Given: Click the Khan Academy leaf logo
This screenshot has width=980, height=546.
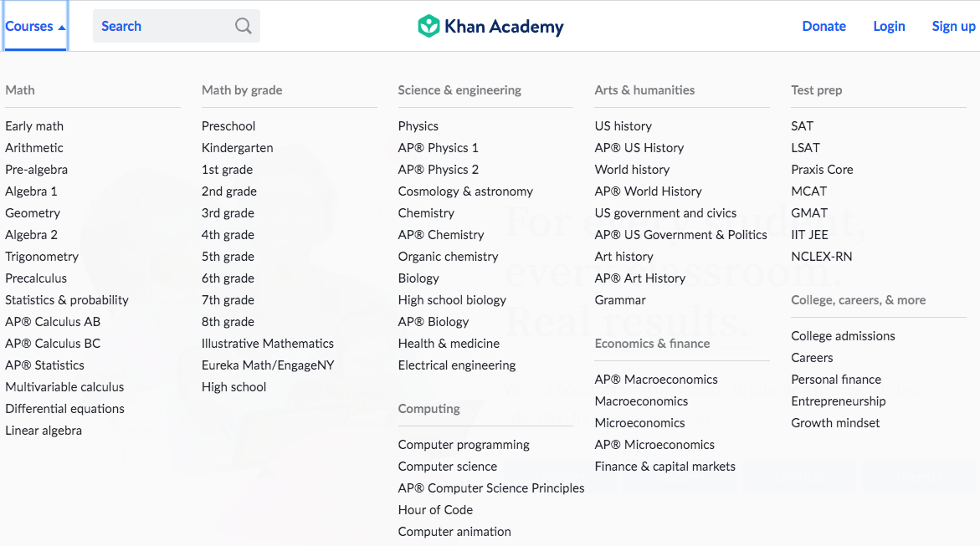Looking at the screenshot, I should point(429,26).
